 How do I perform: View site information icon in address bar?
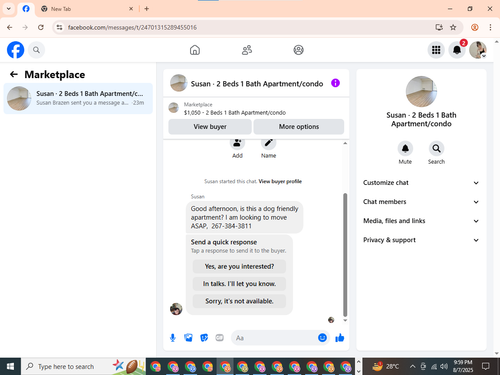point(59,27)
